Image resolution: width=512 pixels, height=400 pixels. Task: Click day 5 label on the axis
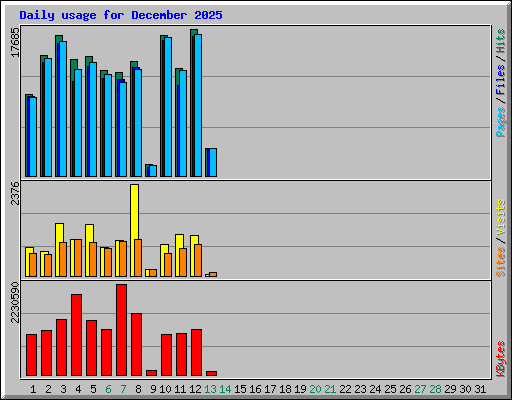tap(93, 389)
